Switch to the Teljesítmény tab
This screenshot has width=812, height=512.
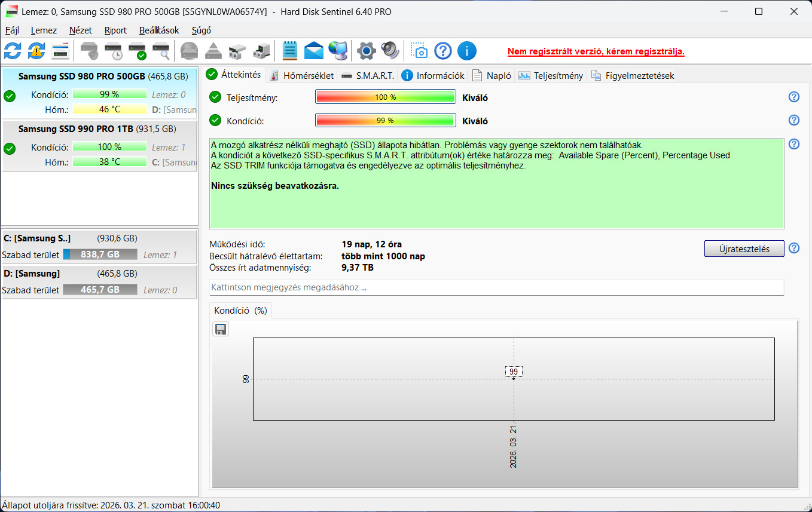[551, 75]
